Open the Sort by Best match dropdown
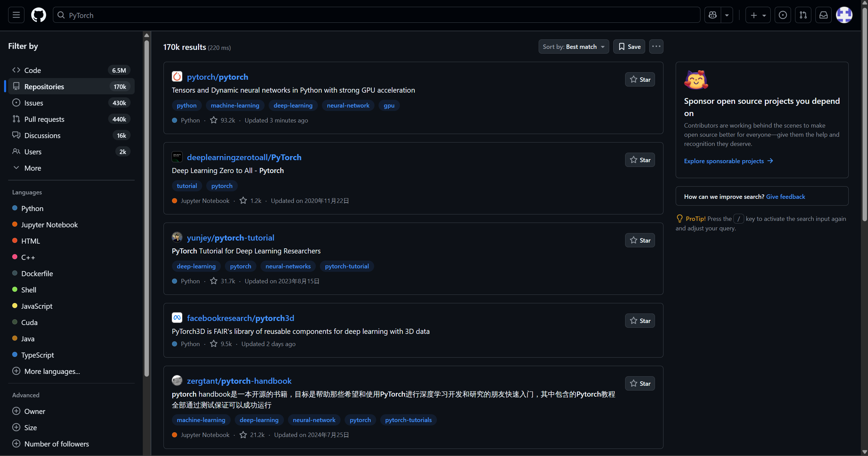Screen dimensions: 868x456 573,46
